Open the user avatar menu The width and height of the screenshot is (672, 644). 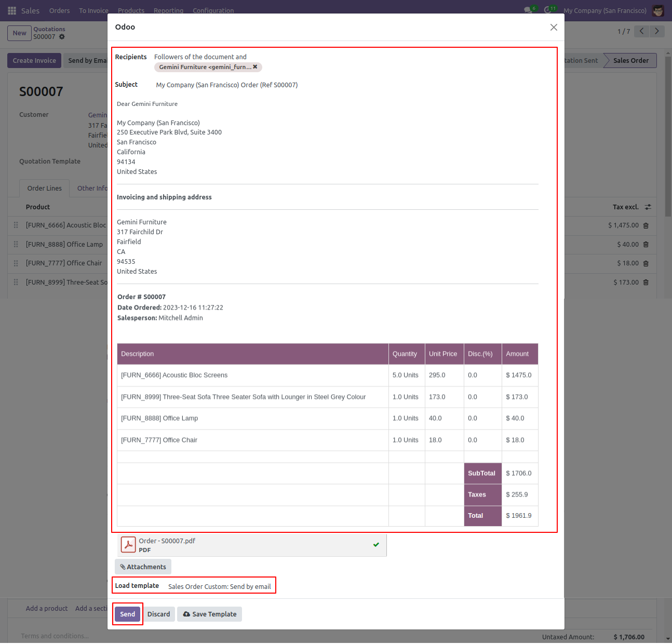[x=658, y=10]
